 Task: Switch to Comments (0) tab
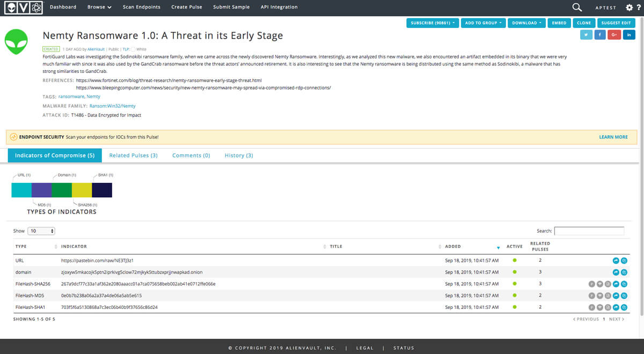[191, 156]
